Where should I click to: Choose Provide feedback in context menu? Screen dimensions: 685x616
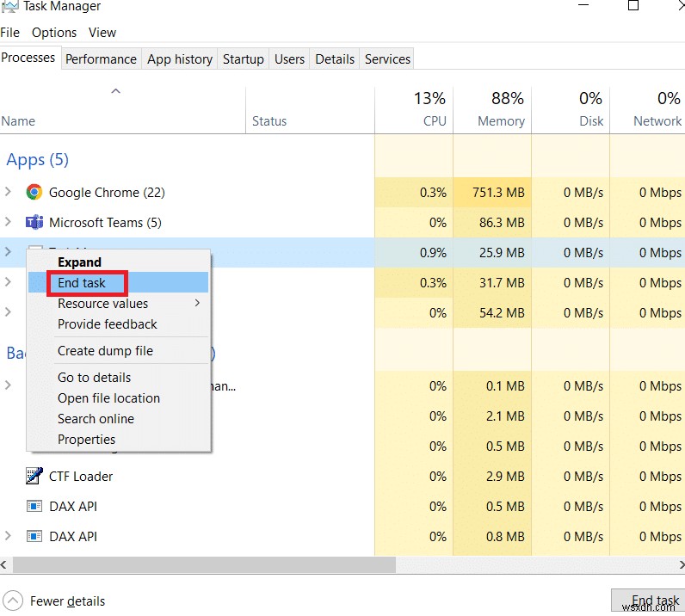point(118,324)
